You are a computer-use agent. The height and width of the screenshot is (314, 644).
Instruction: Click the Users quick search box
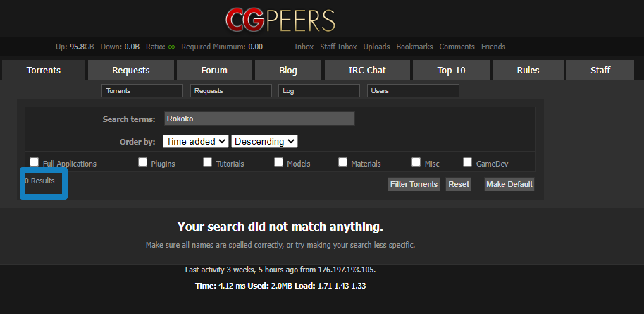click(x=413, y=91)
